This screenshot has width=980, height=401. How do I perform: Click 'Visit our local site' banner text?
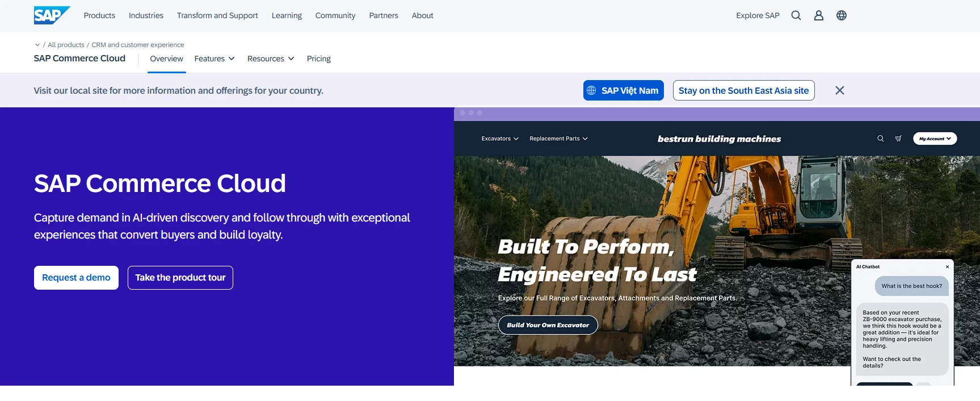tap(179, 90)
